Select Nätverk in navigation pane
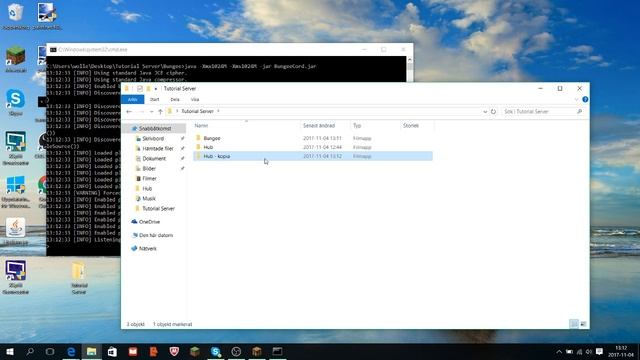 coord(147,248)
